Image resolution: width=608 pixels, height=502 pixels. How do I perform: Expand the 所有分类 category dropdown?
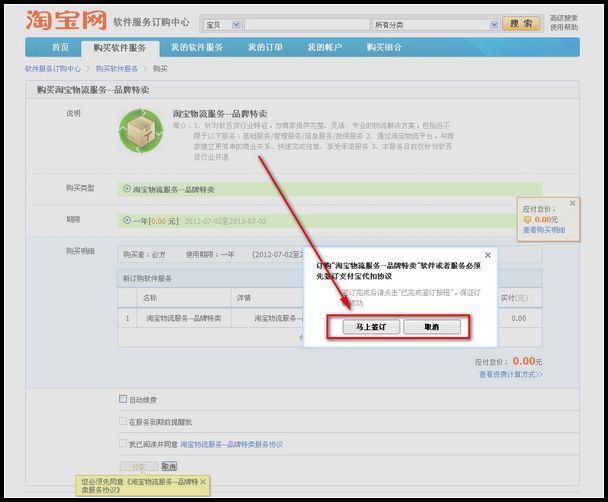pyautogui.click(x=435, y=25)
